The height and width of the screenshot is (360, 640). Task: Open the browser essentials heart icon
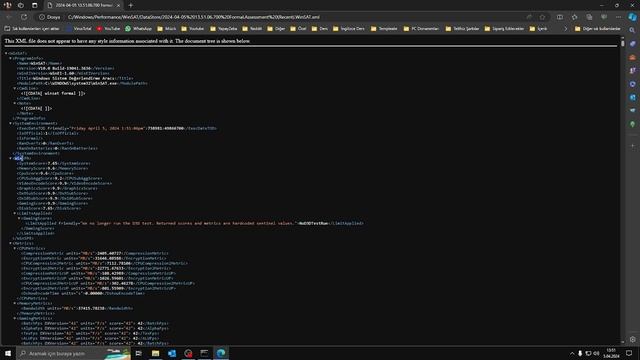click(x=604, y=17)
